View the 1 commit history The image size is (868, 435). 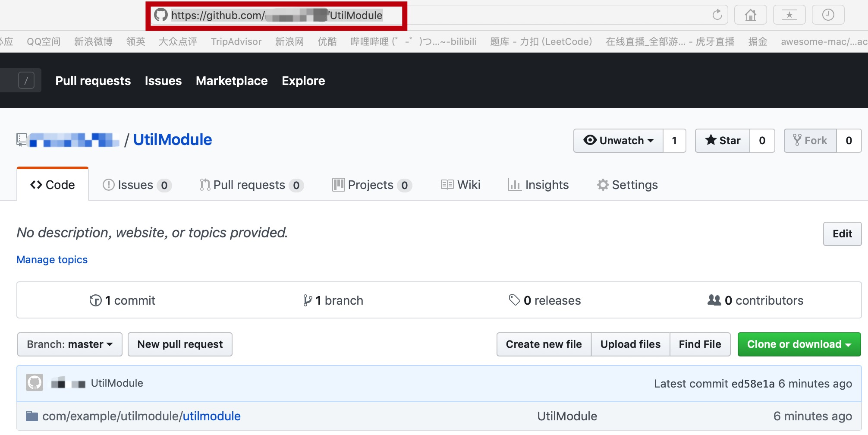point(122,300)
